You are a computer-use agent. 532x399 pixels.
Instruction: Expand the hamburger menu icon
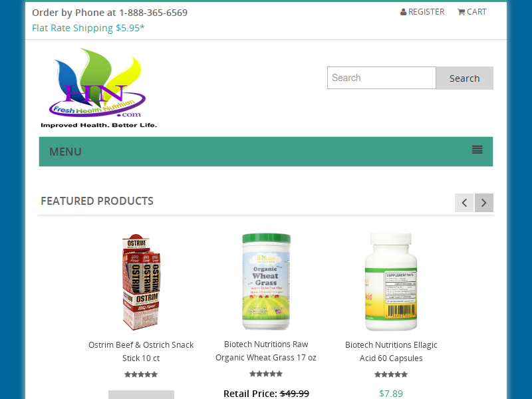click(x=477, y=150)
